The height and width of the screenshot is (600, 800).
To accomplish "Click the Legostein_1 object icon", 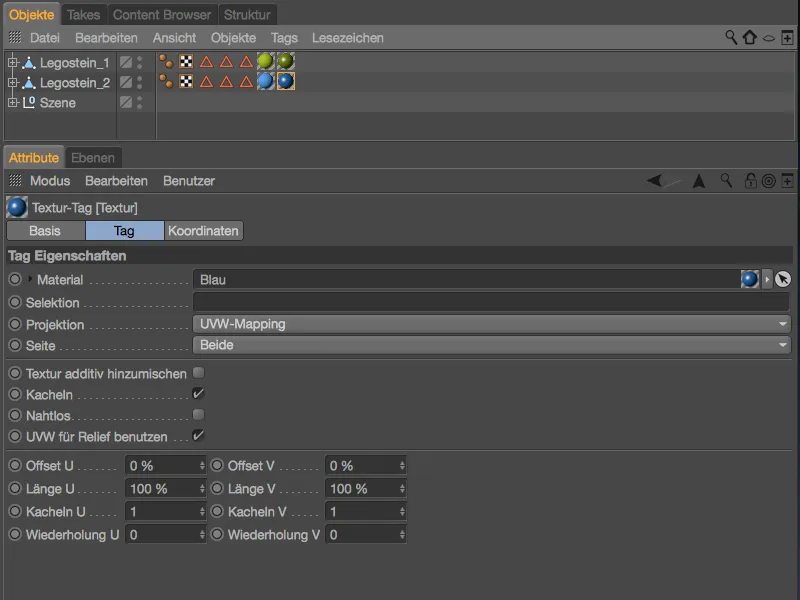I will [29, 63].
